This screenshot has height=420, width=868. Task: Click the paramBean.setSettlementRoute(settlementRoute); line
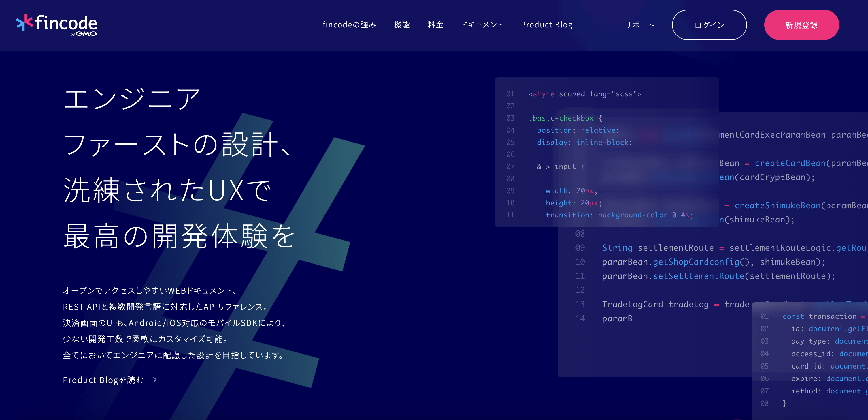pyautogui.click(x=719, y=276)
